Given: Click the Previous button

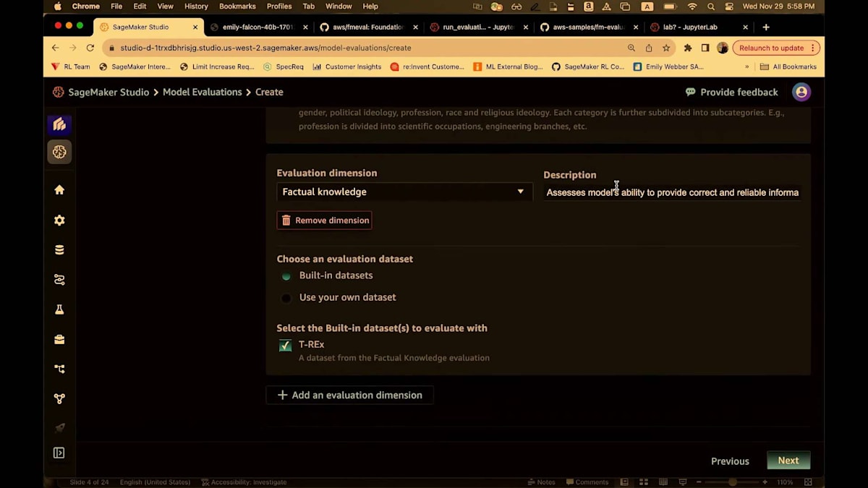Looking at the screenshot, I should click(x=730, y=461).
